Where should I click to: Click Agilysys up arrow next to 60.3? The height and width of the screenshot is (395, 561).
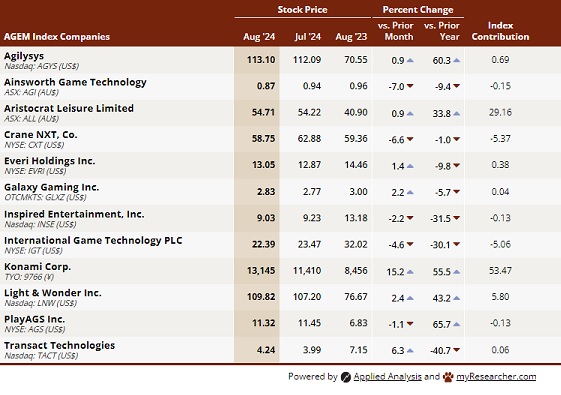(456, 60)
